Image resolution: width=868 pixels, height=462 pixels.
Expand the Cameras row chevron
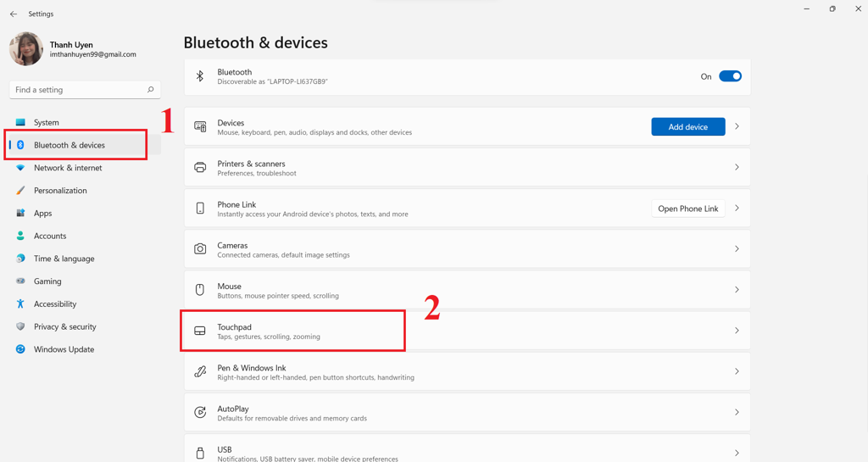coord(737,249)
